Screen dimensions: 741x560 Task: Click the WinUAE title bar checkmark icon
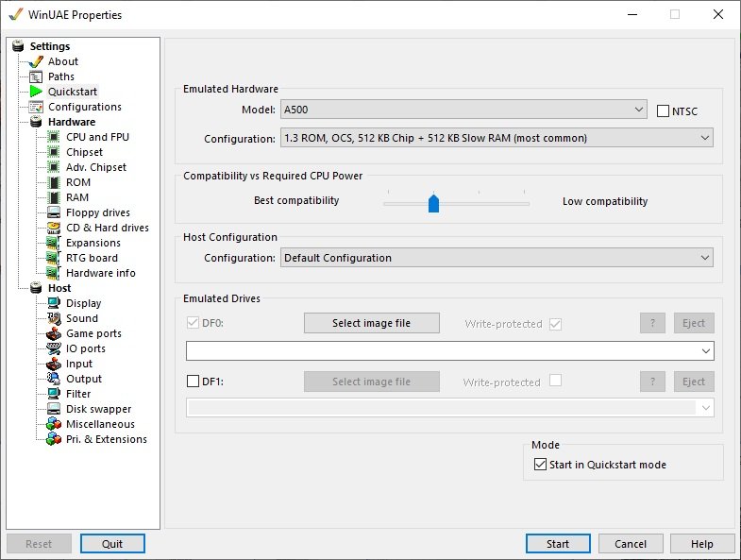tap(16, 14)
